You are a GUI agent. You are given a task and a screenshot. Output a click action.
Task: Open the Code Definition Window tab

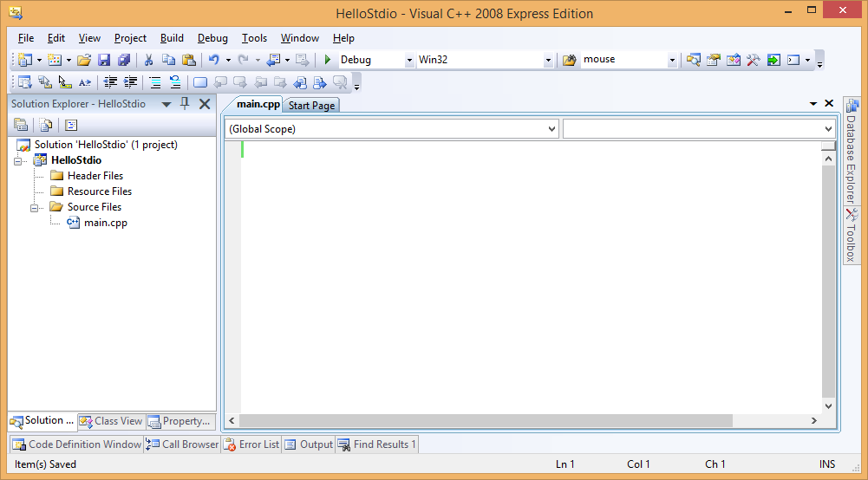tap(77, 444)
